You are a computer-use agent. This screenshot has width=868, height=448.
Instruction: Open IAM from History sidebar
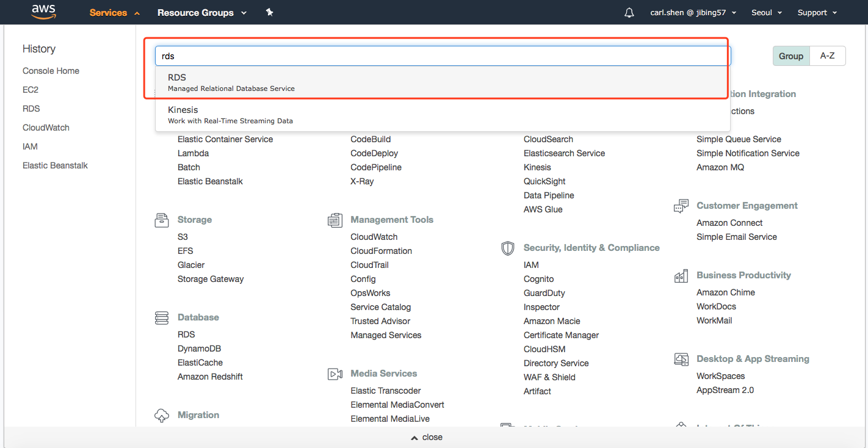31,146
